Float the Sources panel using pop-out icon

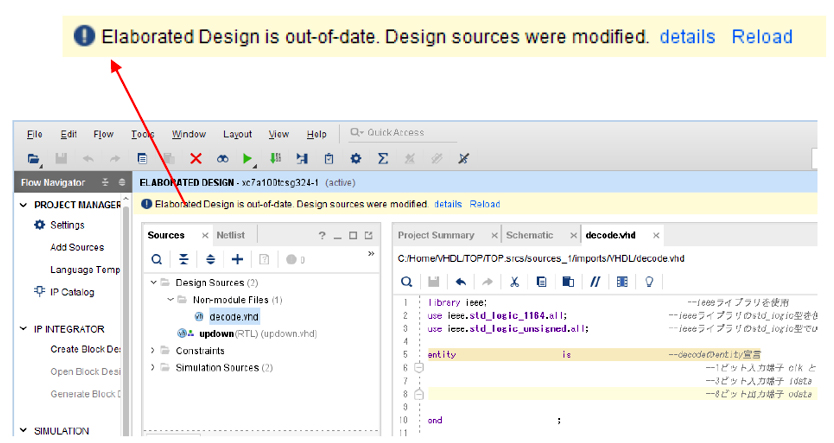(369, 236)
